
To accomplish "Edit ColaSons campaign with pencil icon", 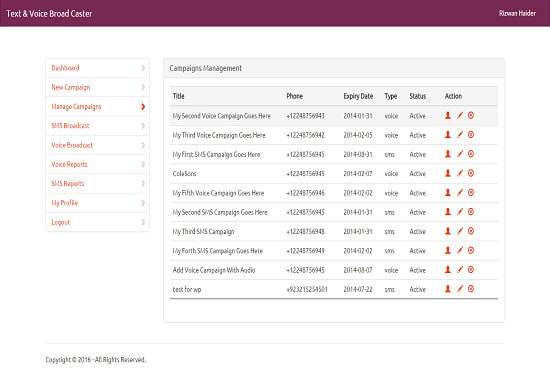I will (x=460, y=173).
